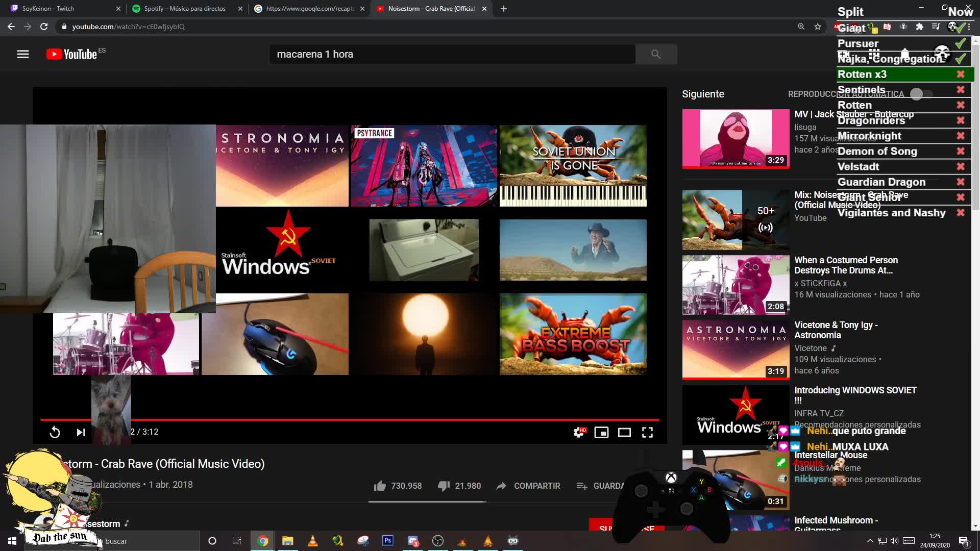Image resolution: width=980 pixels, height=551 pixels.
Task: Open the volume control in system tray
Action: point(894,541)
